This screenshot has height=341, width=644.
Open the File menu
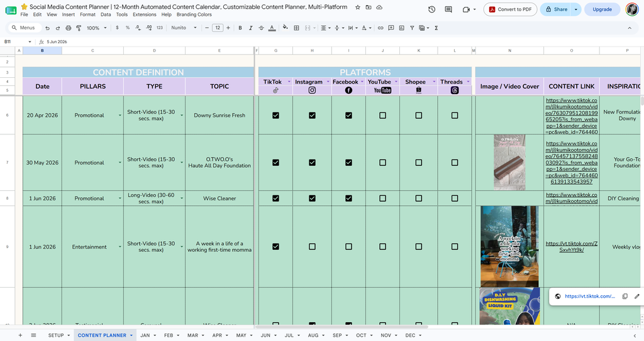click(x=25, y=14)
